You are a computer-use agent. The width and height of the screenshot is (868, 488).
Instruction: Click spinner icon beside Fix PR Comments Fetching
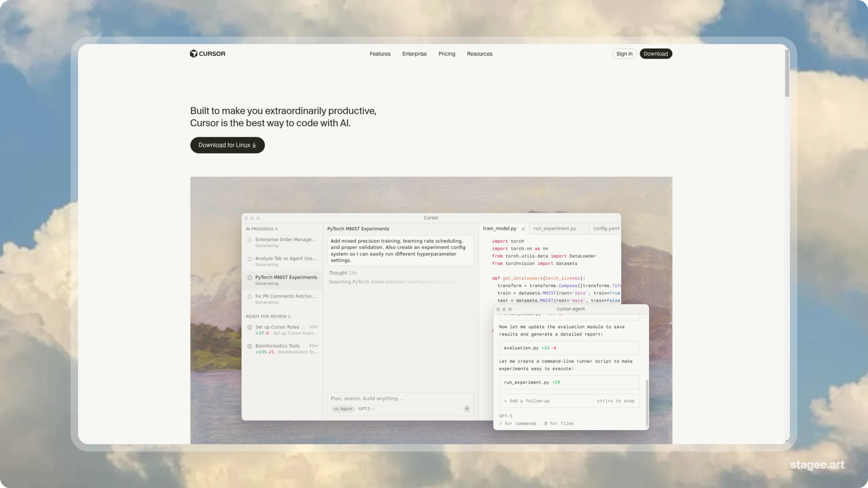(x=250, y=297)
